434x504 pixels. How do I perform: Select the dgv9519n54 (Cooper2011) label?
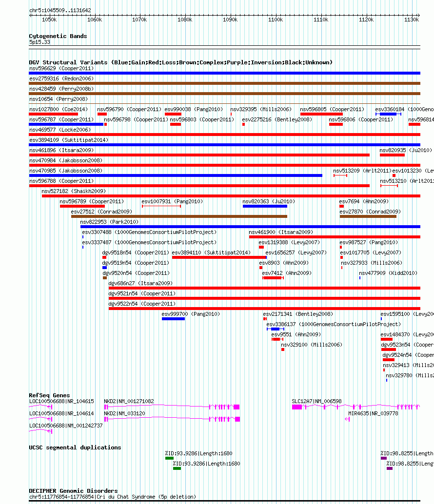click(136, 263)
